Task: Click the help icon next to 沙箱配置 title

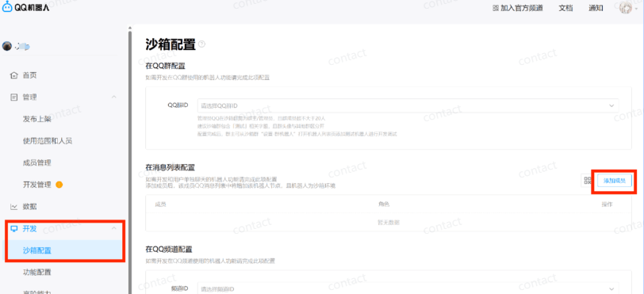Action: (x=201, y=44)
